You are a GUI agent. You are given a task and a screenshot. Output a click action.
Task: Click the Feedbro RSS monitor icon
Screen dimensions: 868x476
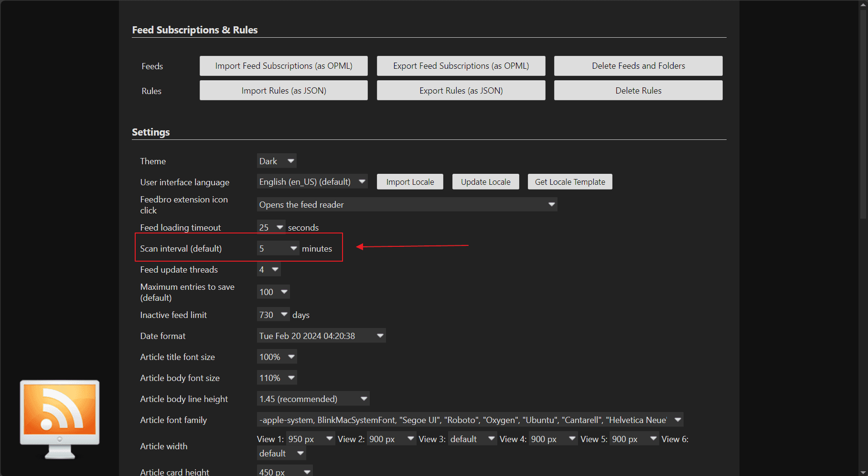pyautogui.click(x=60, y=419)
